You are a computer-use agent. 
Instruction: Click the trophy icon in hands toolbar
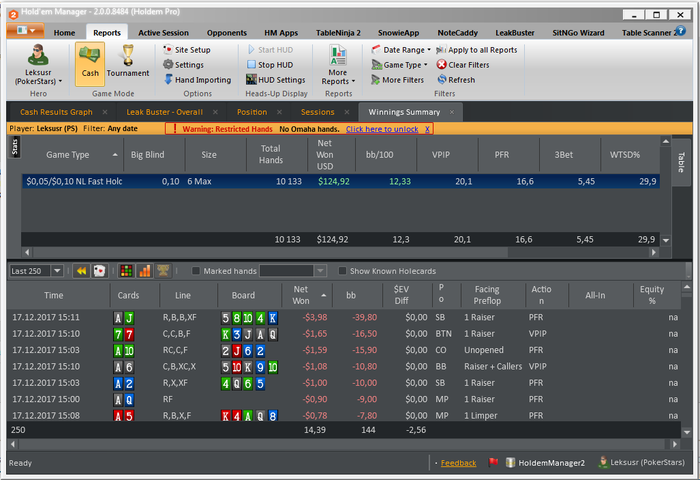click(x=163, y=271)
